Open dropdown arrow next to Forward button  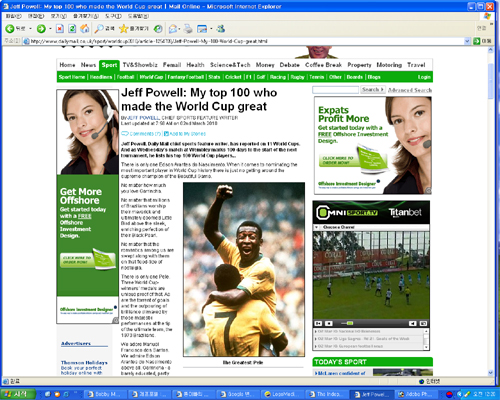click(x=50, y=29)
